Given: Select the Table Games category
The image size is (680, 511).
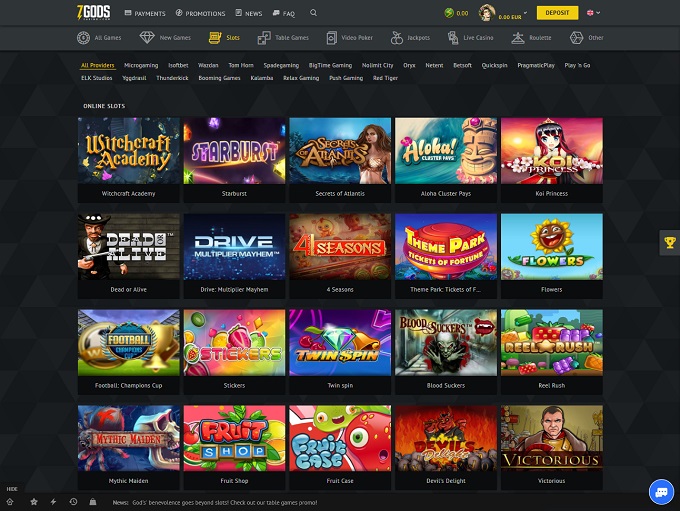Looking at the screenshot, I should click(x=283, y=38).
